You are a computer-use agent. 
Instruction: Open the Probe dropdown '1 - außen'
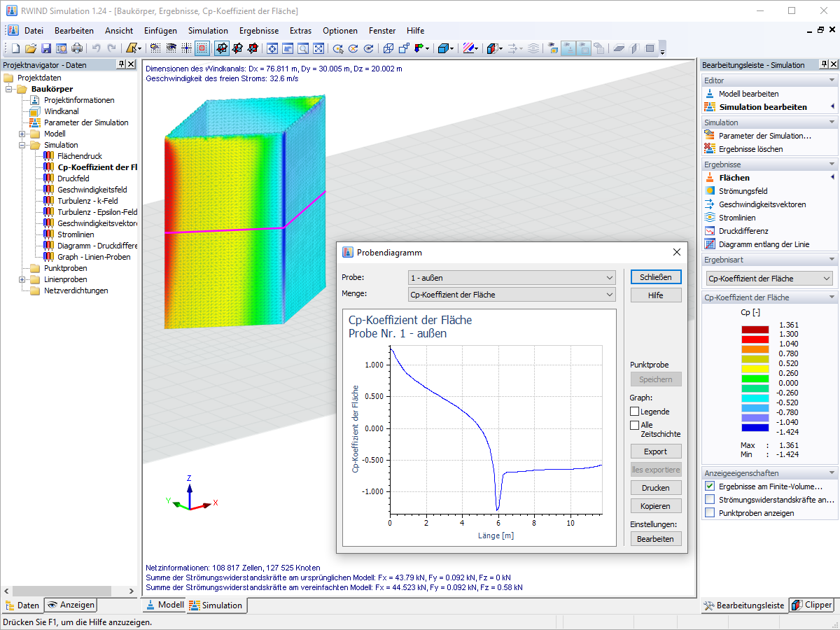(x=512, y=277)
